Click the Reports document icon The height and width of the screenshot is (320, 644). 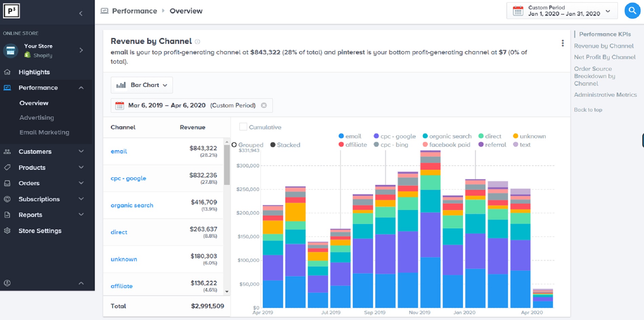coord(7,214)
